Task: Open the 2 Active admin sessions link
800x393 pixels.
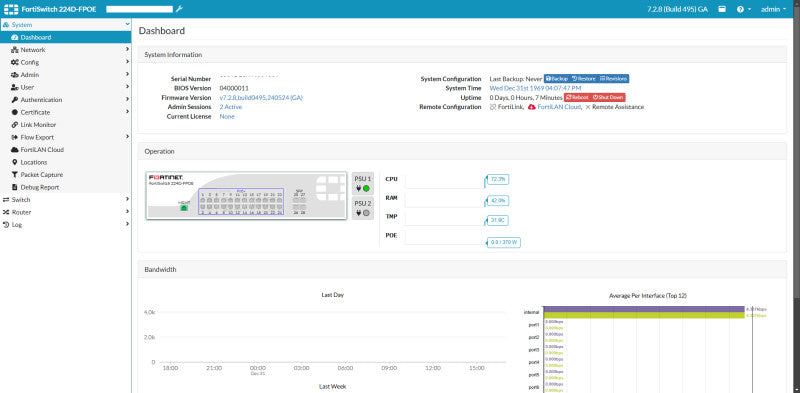Action: point(231,107)
